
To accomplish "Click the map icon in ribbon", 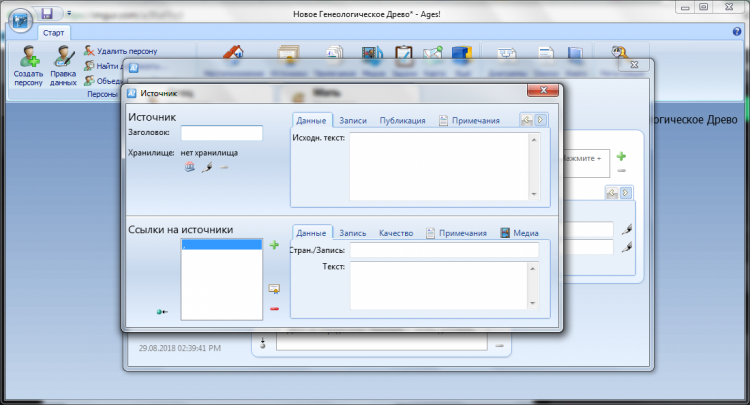I will [432, 53].
